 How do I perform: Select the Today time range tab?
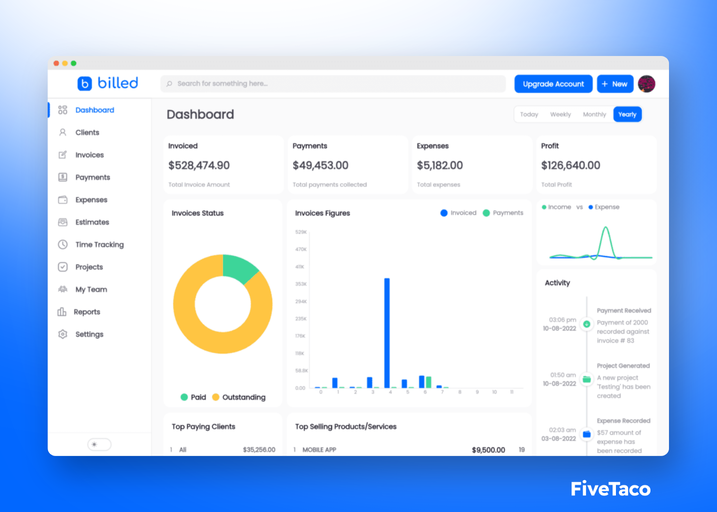[529, 114]
